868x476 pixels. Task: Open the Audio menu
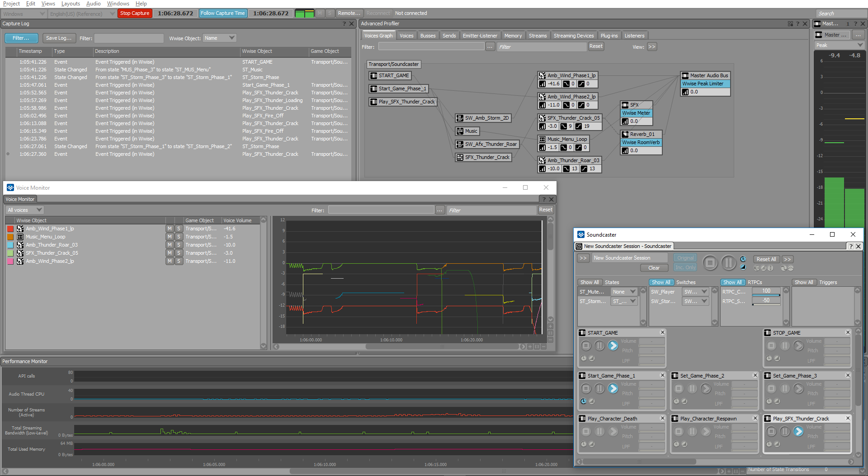93,4
